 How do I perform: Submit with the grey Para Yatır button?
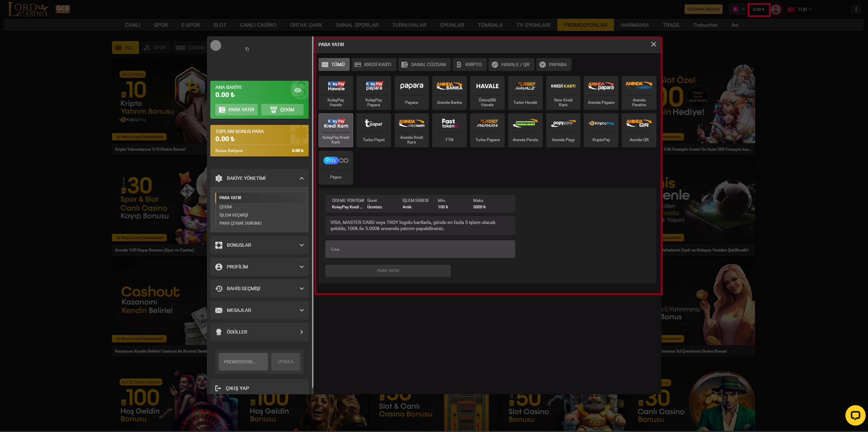coord(388,271)
